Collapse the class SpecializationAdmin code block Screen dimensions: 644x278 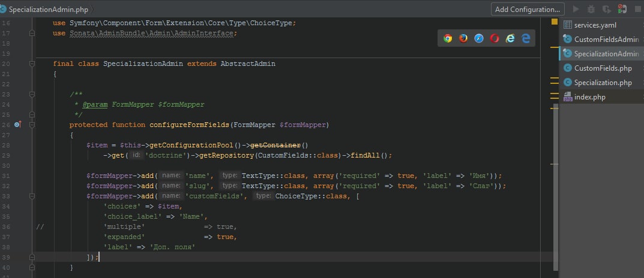(x=32, y=64)
